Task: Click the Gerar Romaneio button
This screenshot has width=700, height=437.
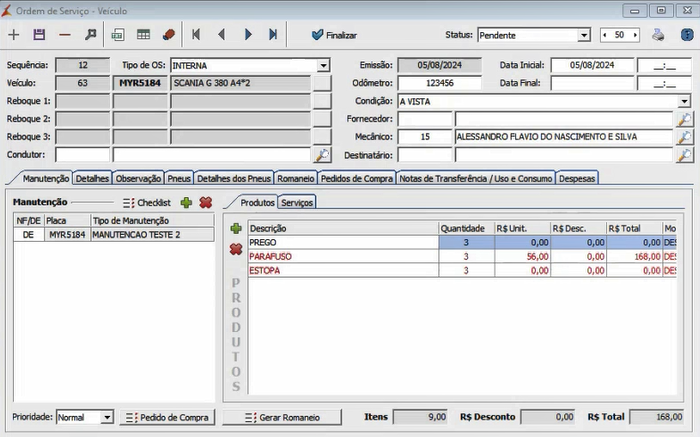Action: coord(282,417)
